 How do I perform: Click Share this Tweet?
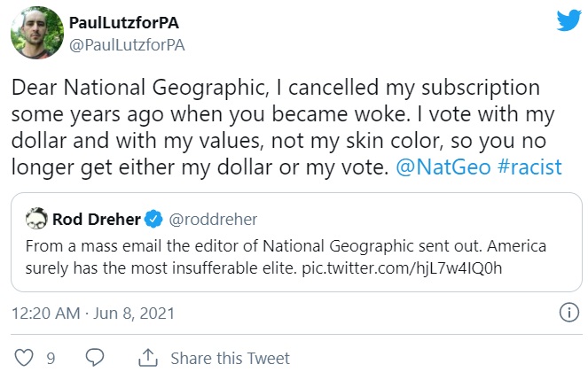(230, 358)
